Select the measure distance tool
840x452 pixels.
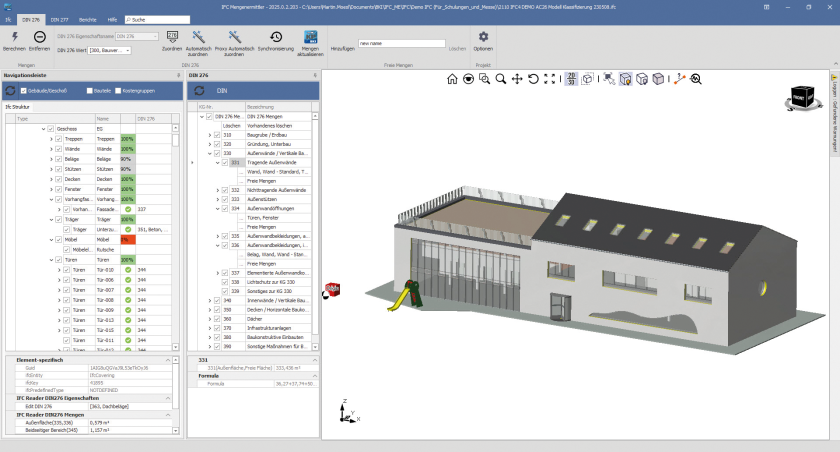679,79
